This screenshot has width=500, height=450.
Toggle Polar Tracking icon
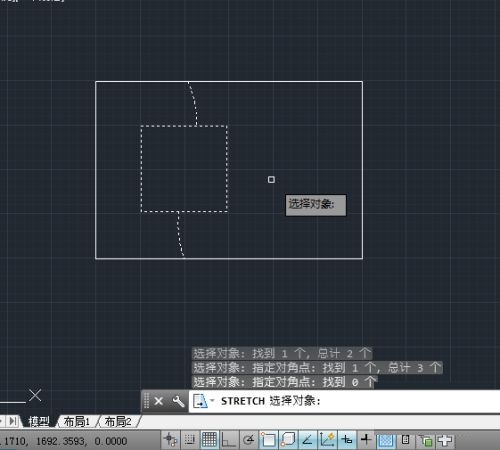pos(248,440)
